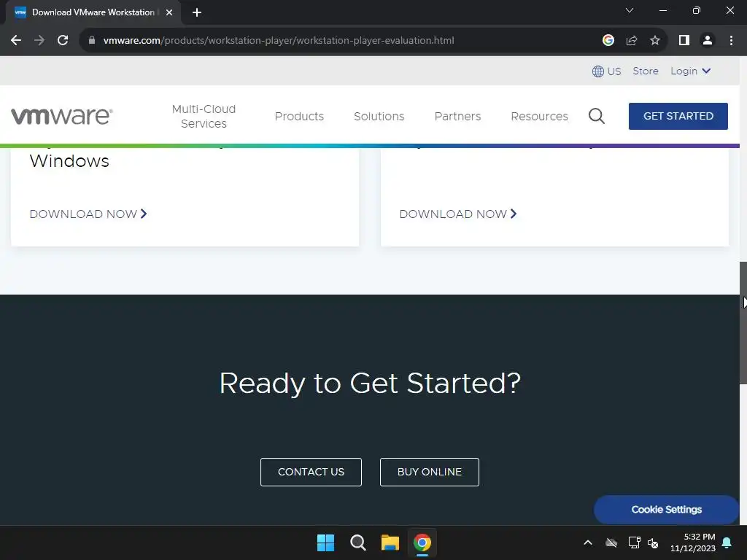Viewport: 747px width, 560px height.
Task: Share this page via share icon
Action: click(632, 41)
